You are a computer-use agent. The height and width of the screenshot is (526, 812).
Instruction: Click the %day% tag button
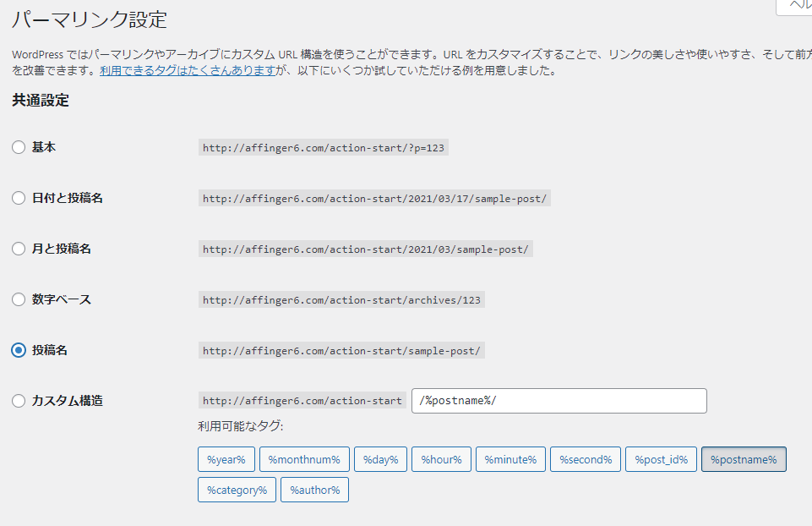point(380,459)
